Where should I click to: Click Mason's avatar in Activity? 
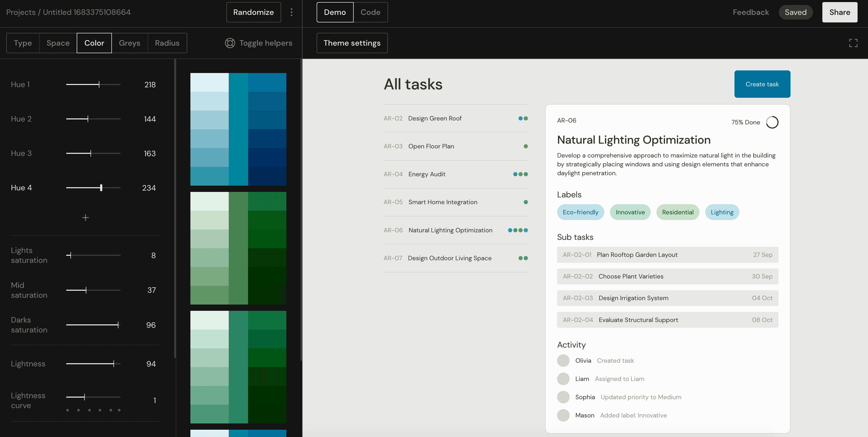(563, 415)
